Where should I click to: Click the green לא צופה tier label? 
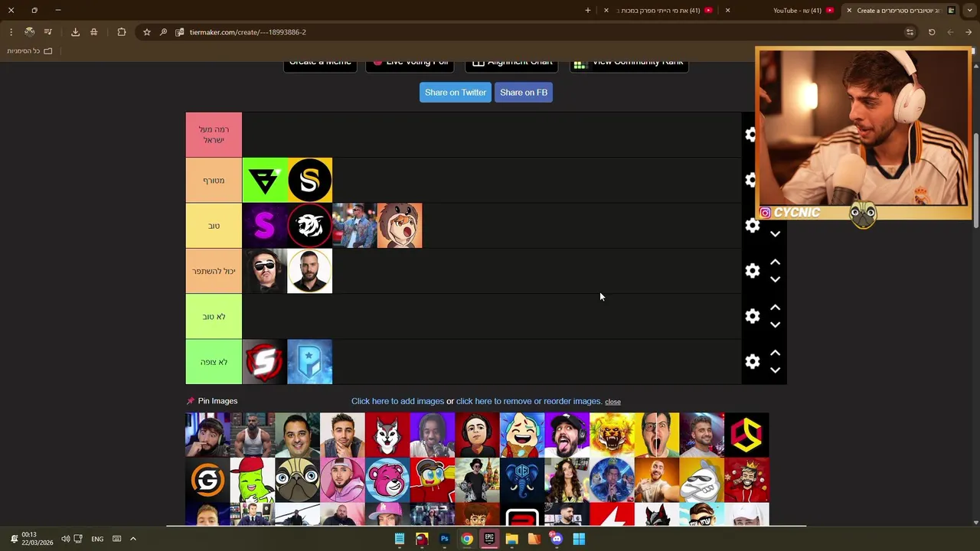click(x=214, y=362)
